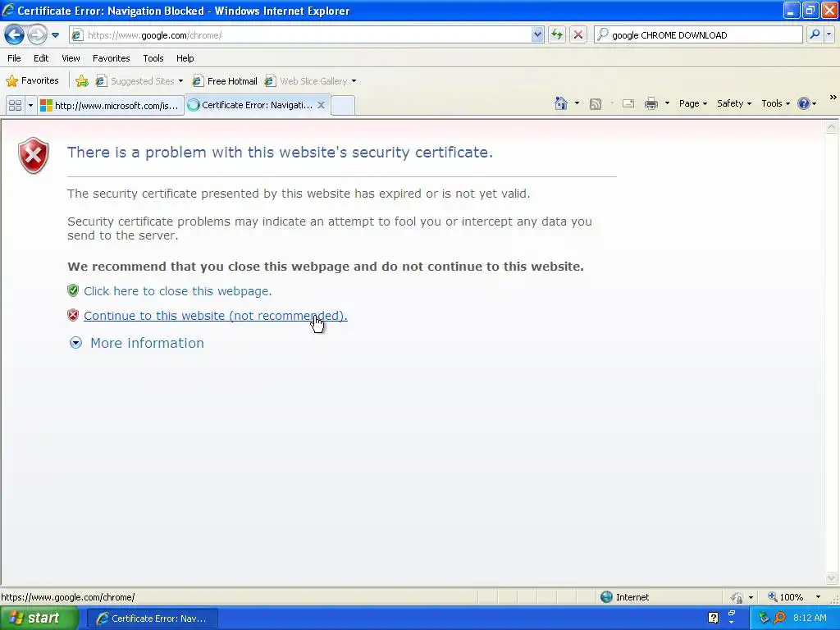This screenshot has height=630, width=840.
Task: Open a new blank tab
Action: coord(343,105)
